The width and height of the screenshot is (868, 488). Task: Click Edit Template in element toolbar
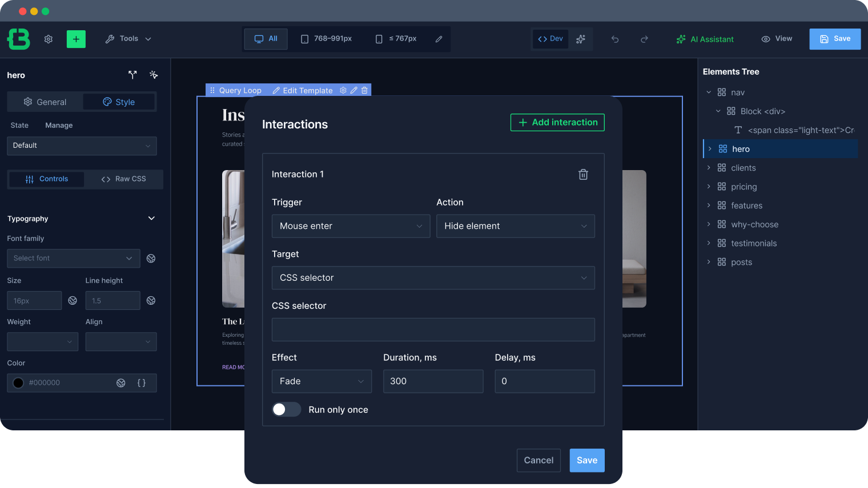pos(303,90)
